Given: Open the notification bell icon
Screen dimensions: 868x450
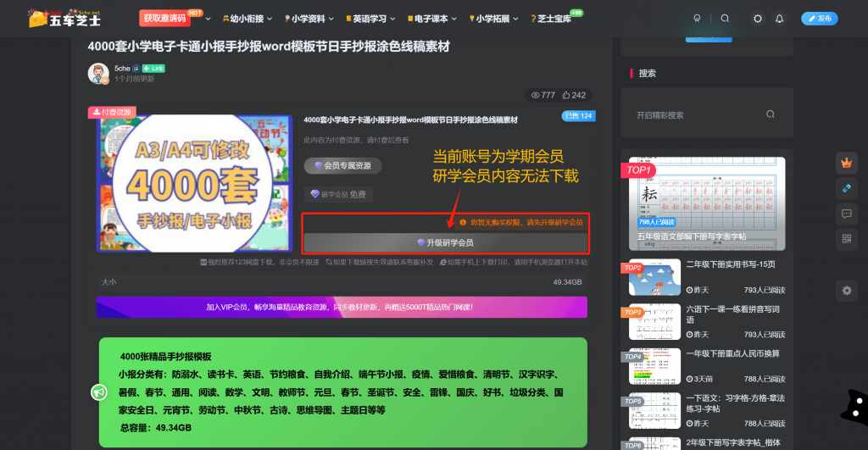Looking at the screenshot, I should click(x=780, y=19).
